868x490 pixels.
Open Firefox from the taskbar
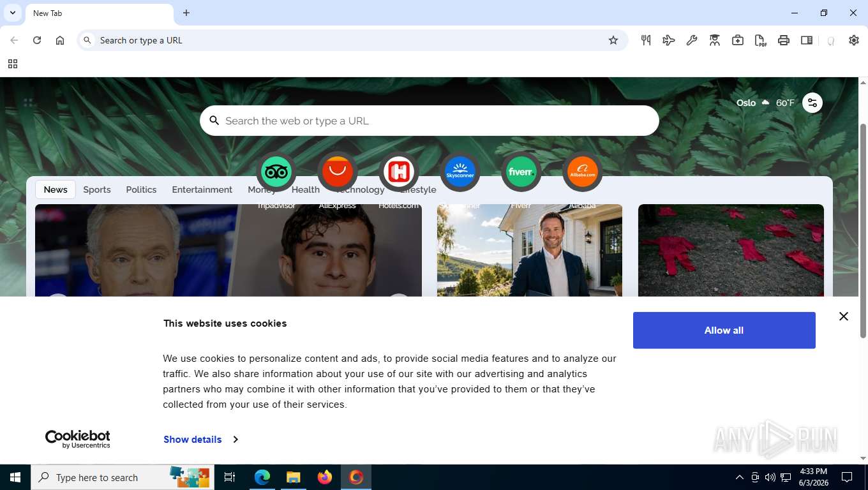point(325,477)
